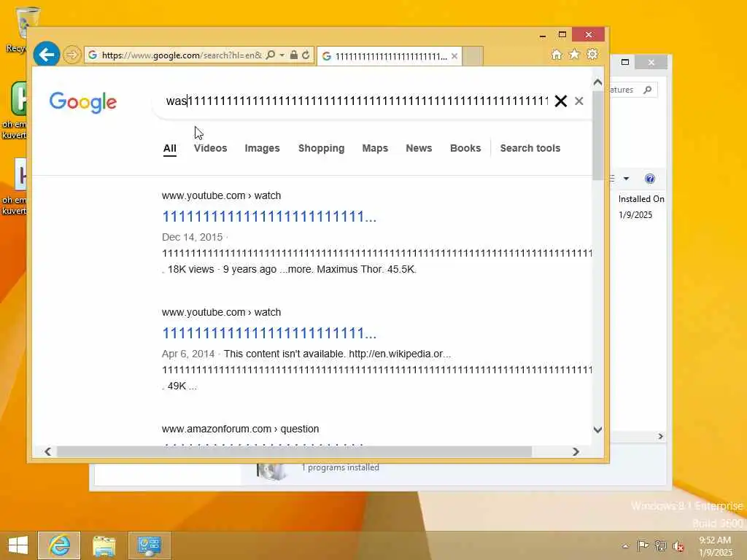Go back with the browser back arrow

[x=47, y=55]
